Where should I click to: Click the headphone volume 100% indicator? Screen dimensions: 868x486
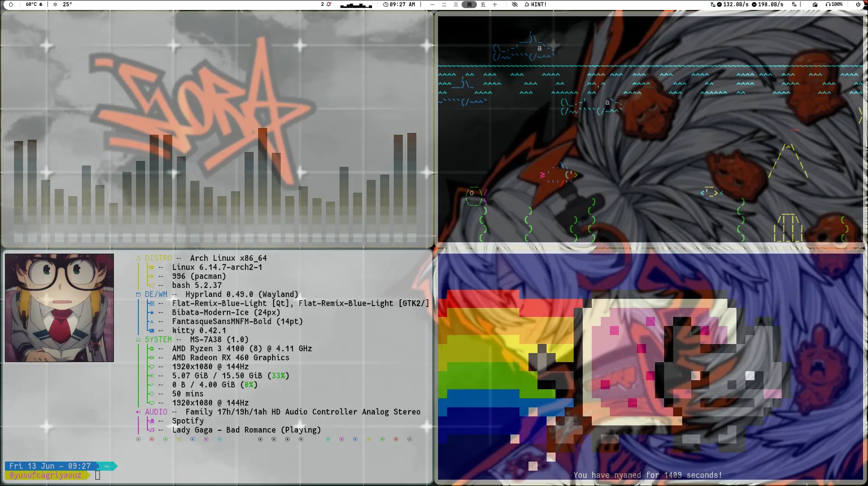(x=834, y=5)
